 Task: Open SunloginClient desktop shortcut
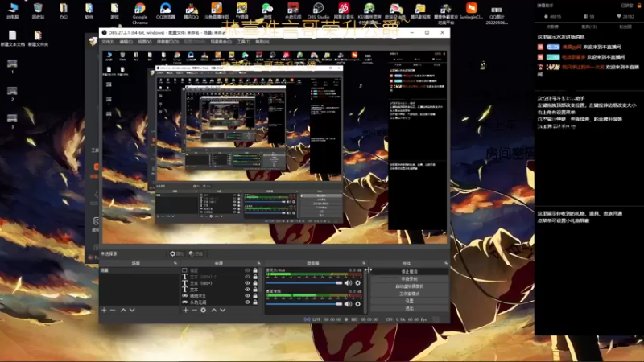(471, 11)
